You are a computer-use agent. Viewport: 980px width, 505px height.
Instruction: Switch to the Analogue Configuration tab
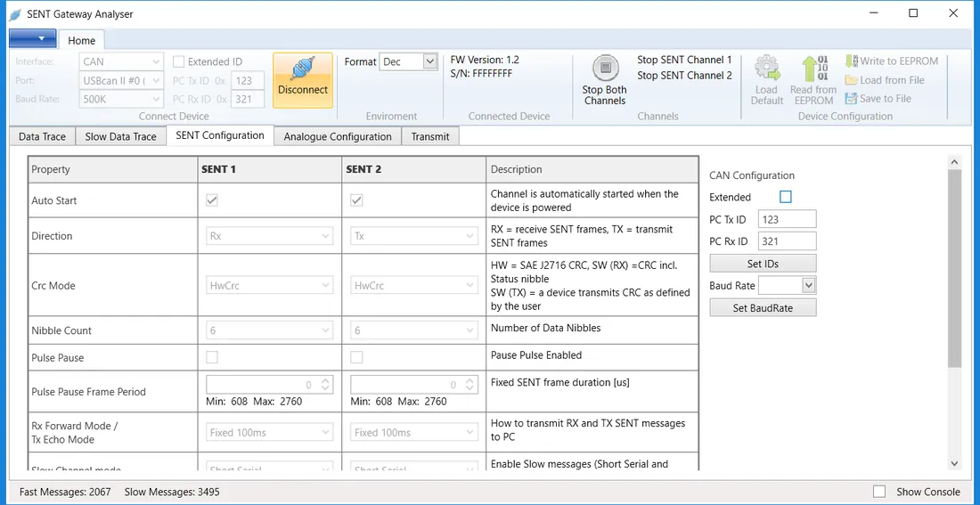338,136
